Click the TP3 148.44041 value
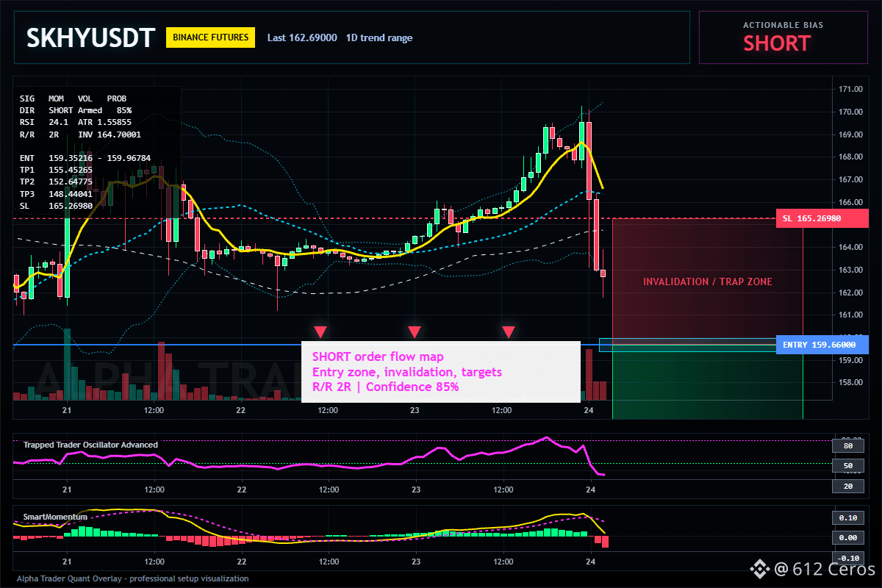This screenshot has height=588, width=882. tap(71, 193)
